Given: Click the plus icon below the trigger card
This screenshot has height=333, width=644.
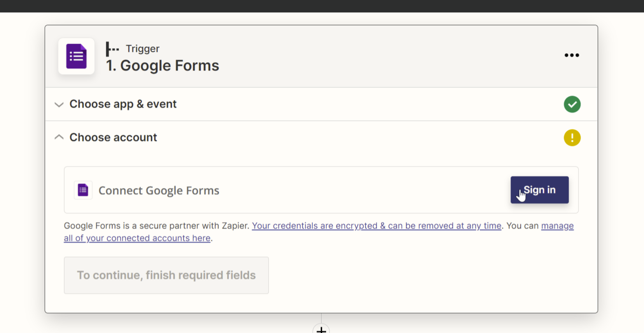Looking at the screenshot, I should pos(322,330).
